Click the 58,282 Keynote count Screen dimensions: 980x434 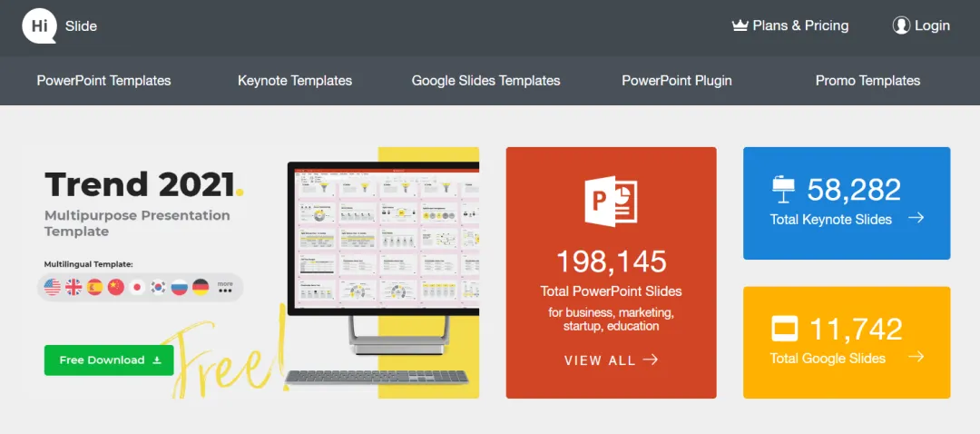point(854,190)
